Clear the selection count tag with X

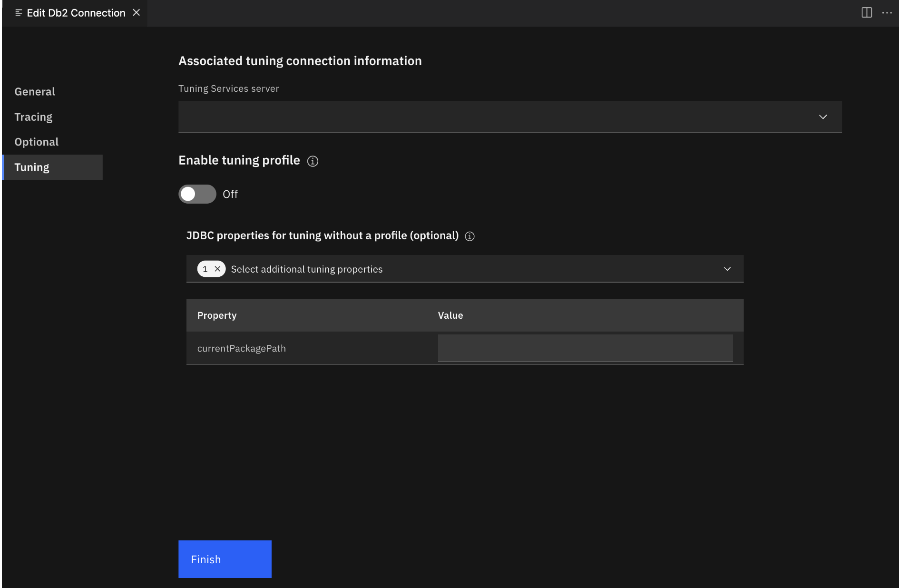[x=217, y=269]
